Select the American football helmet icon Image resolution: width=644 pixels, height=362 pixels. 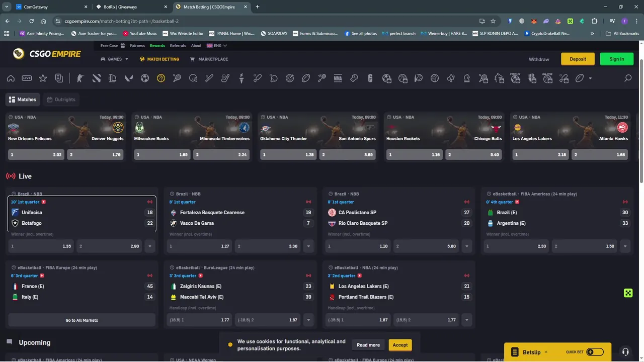click(193, 78)
